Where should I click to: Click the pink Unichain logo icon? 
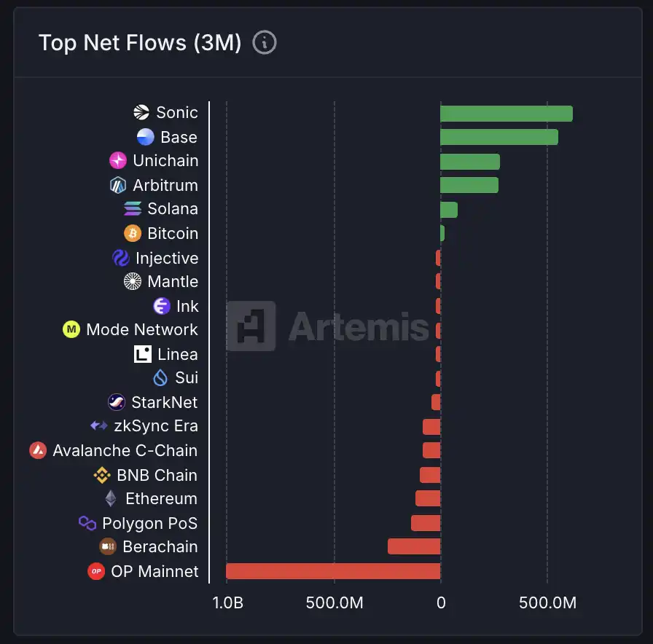[118, 160]
